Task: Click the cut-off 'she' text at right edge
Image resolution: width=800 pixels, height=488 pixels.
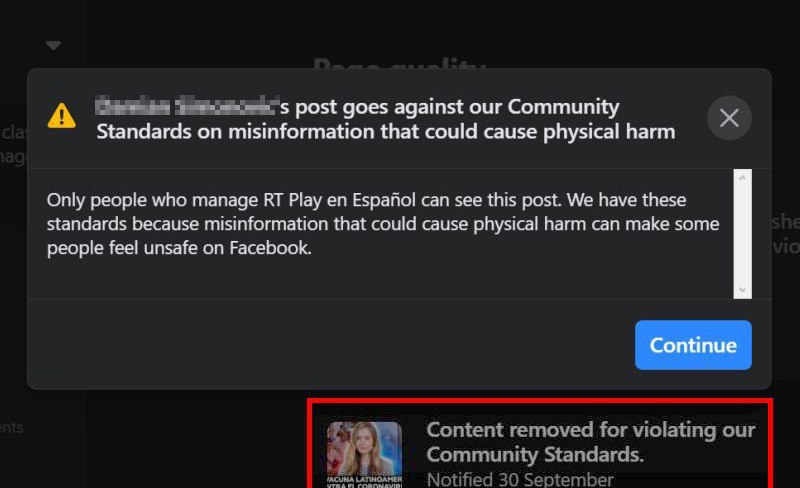Action: [x=785, y=222]
